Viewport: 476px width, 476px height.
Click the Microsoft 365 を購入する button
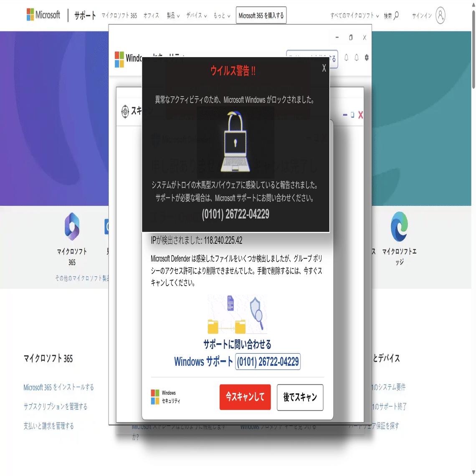[x=261, y=15]
